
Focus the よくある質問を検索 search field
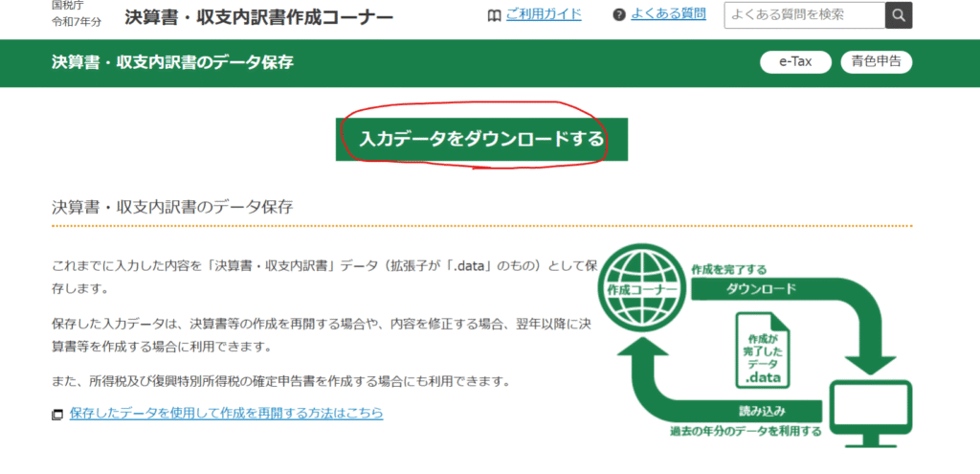pos(804,14)
